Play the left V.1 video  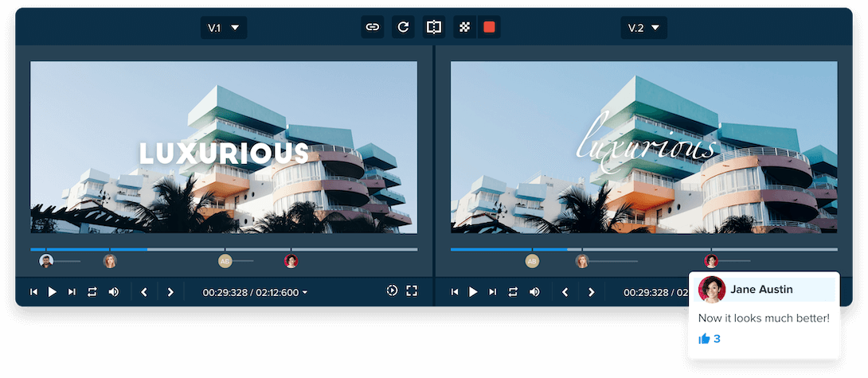53,292
